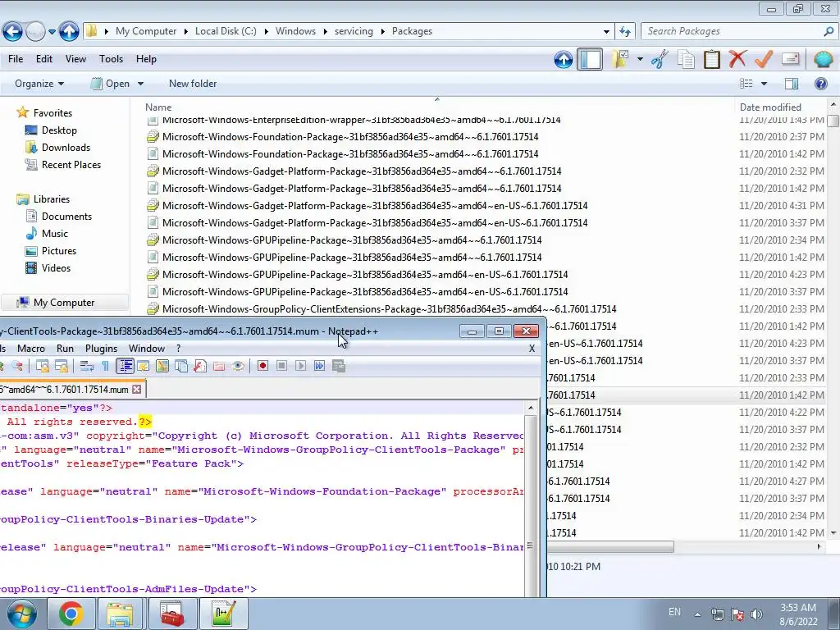This screenshot has height=630, width=840.
Task: Select Downloads under Favorites
Action: click(x=66, y=148)
